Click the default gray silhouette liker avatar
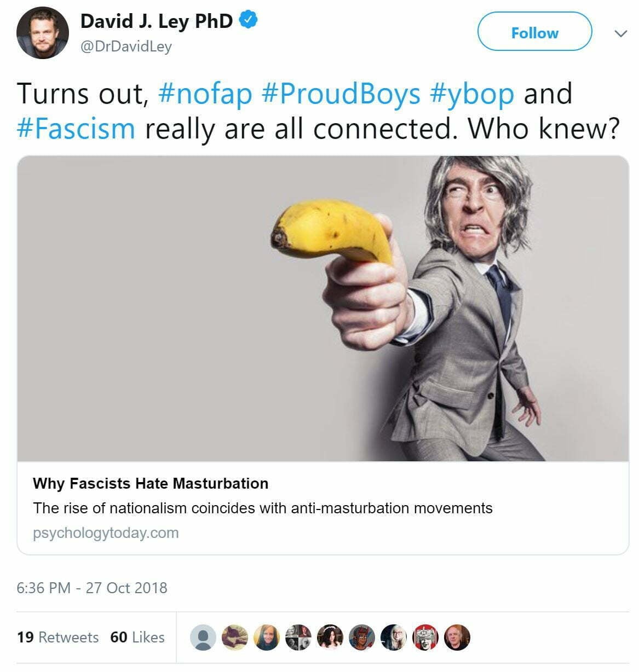 pyautogui.click(x=203, y=638)
